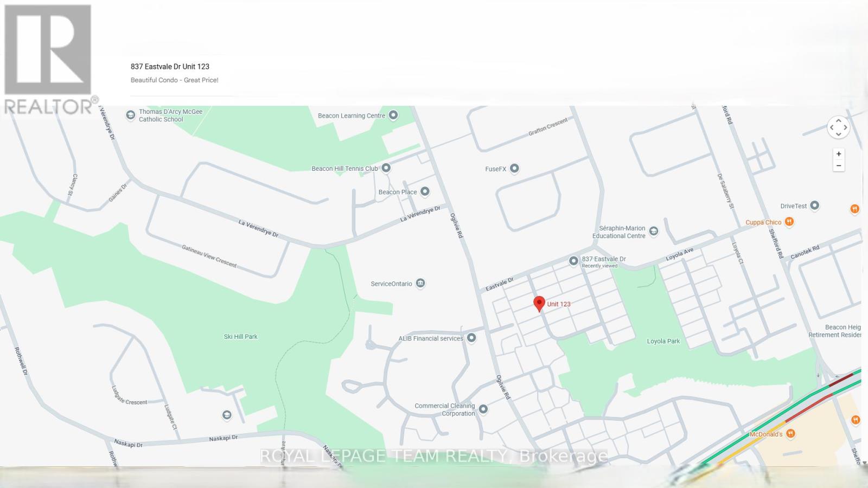This screenshot has width=868, height=488.
Task: Select the Beacon Learning Centre marker
Action: [393, 115]
